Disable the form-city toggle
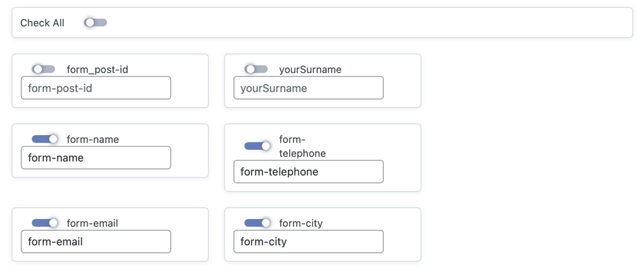Screen dimensions: 644x271 [257, 223]
